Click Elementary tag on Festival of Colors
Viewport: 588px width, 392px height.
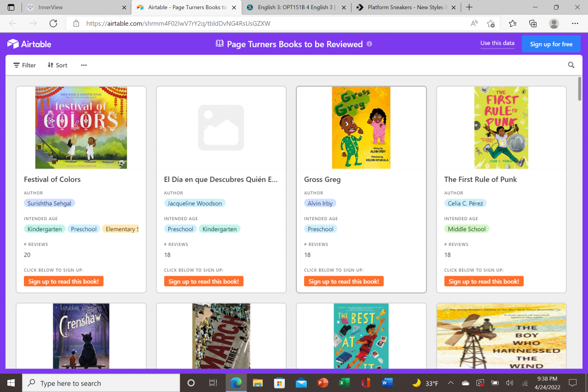[x=120, y=229]
